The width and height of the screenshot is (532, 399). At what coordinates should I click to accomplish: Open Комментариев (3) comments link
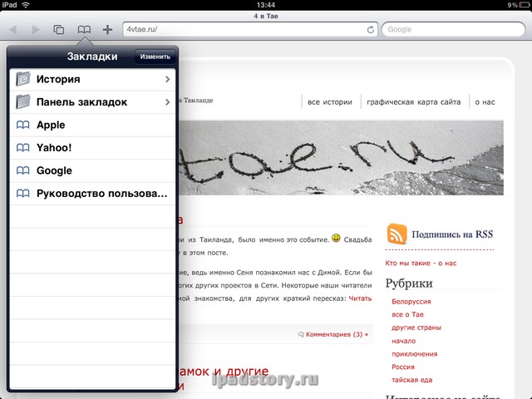pos(337,334)
